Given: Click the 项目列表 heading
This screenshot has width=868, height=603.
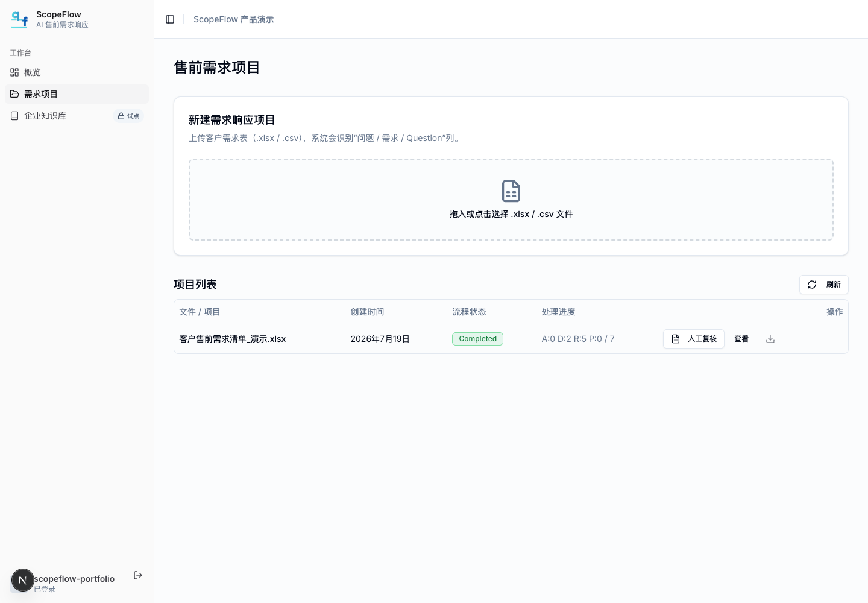Looking at the screenshot, I should click(195, 285).
